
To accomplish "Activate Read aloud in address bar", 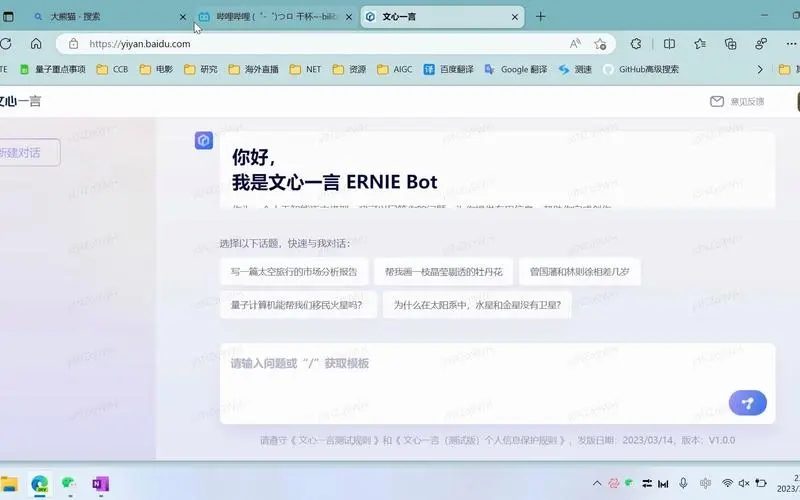I will [x=576, y=44].
